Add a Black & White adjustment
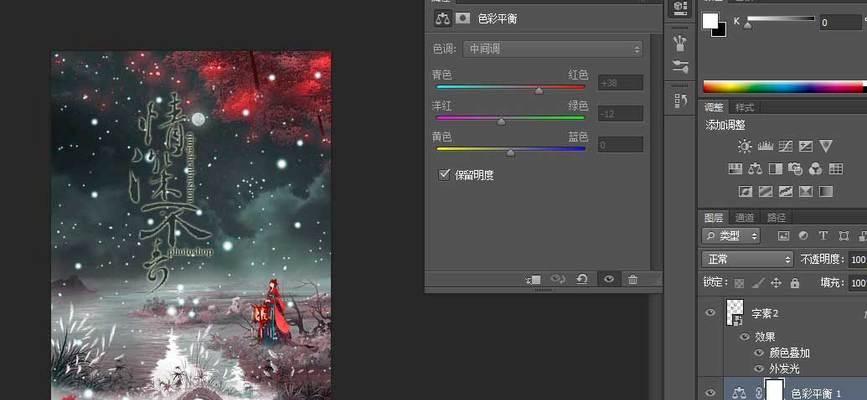This screenshot has width=867, height=400. point(775,169)
